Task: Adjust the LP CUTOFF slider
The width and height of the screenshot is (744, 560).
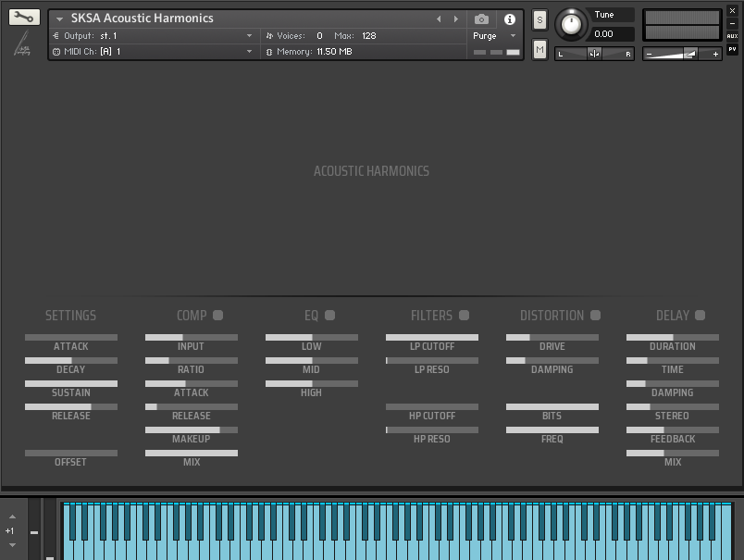Action: click(431, 337)
